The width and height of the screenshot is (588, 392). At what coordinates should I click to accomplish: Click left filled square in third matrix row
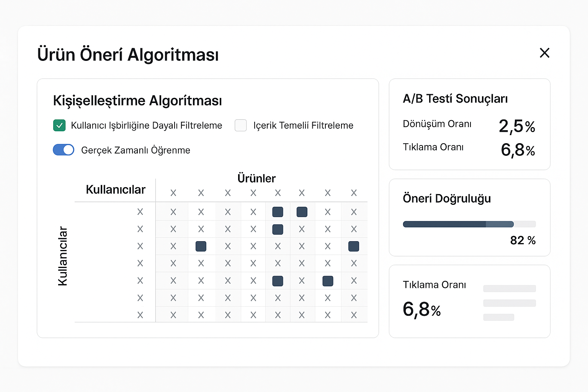pos(201,246)
